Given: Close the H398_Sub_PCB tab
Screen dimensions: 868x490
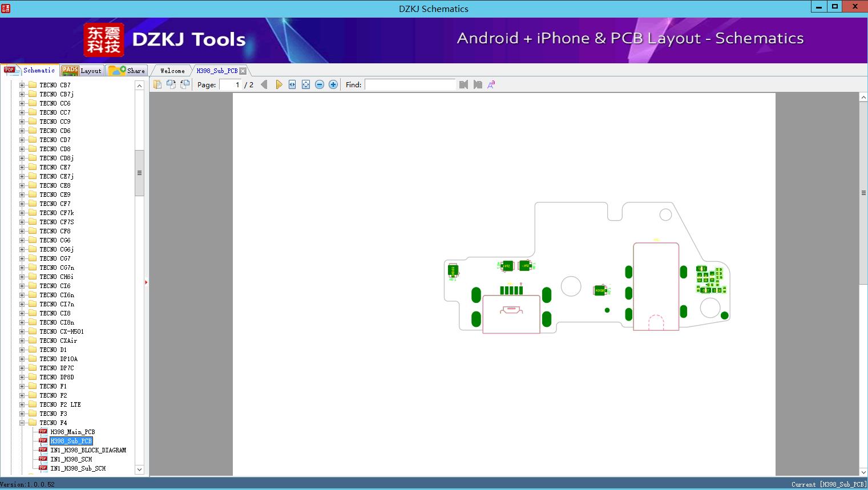Looking at the screenshot, I should point(243,71).
